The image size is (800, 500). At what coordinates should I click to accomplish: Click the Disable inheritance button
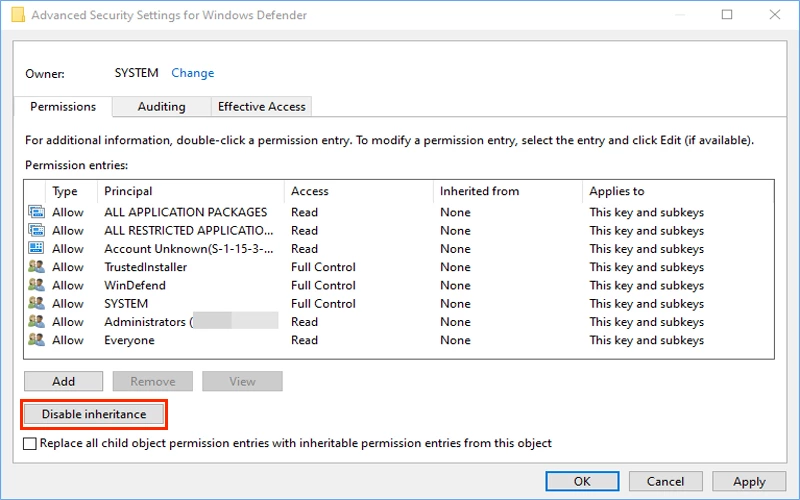point(94,414)
